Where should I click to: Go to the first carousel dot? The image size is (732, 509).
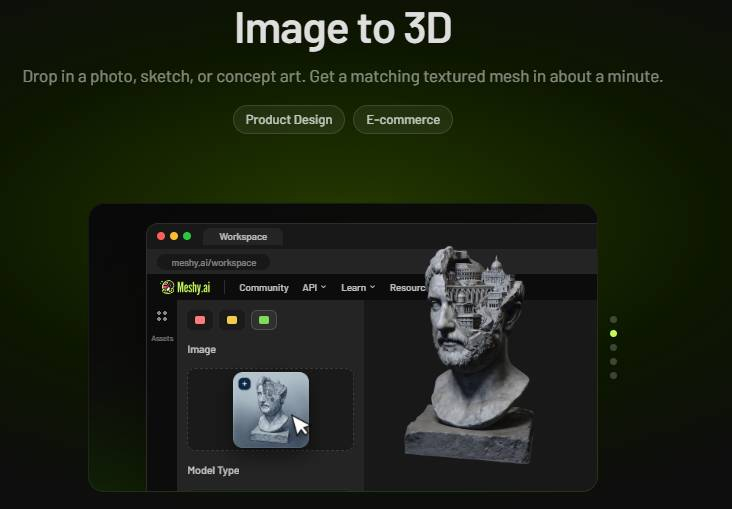(x=613, y=319)
